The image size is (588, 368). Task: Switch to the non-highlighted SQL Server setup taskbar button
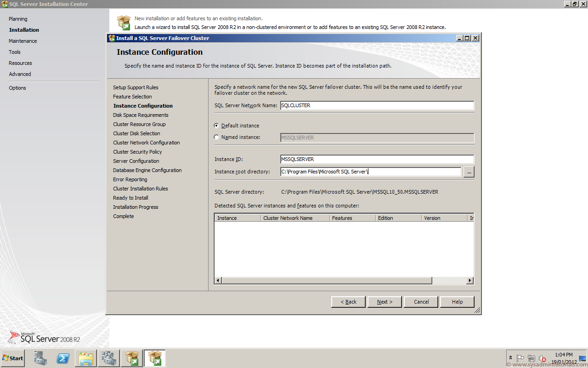pos(132,358)
